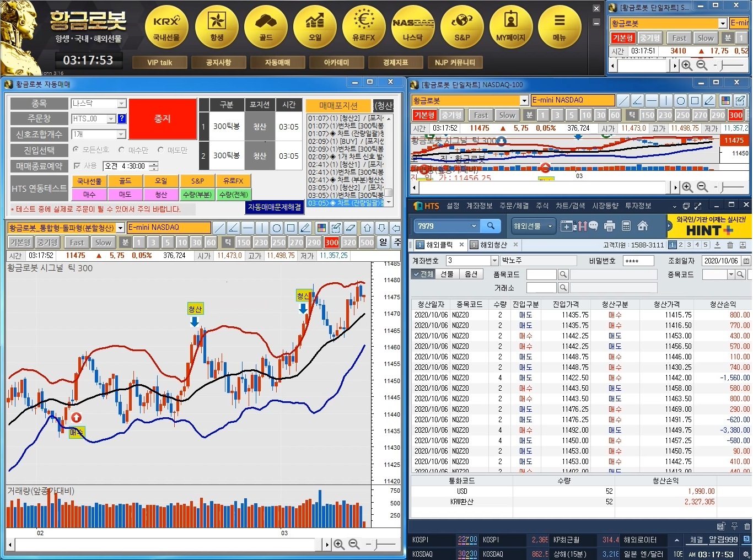Click the HTS chat bubble icon
The image size is (753, 560).
pos(593,226)
